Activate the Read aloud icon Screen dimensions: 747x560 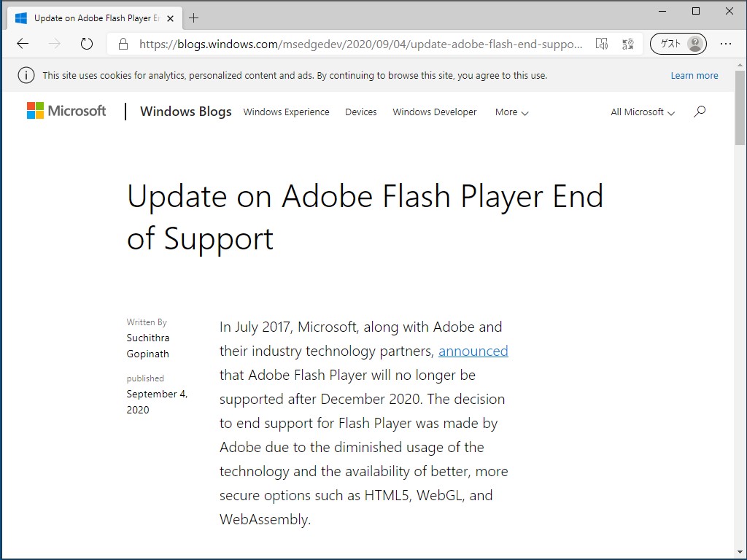[602, 44]
